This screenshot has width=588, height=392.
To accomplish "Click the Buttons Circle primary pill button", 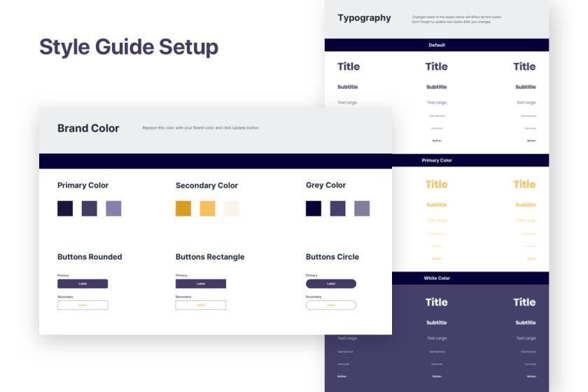I will click(331, 283).
